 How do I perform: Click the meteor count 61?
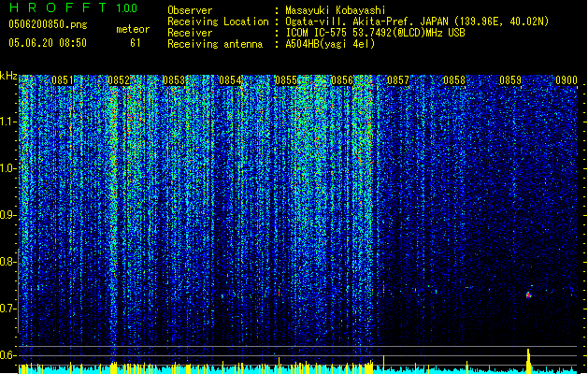(x=136, y=43)
